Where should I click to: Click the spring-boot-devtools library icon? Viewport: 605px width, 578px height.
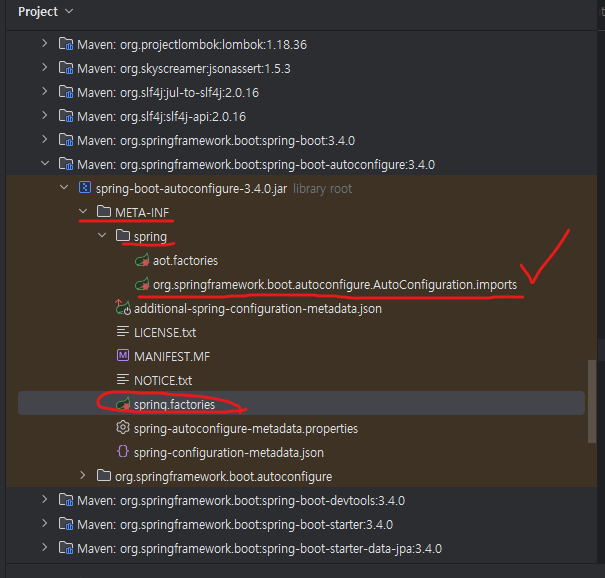click(66, 500)
